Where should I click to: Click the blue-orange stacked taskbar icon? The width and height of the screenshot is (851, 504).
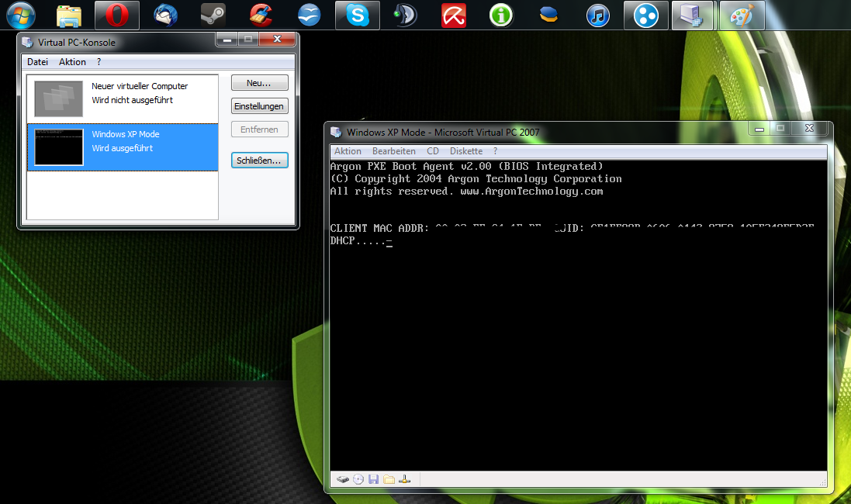[548, 16]
